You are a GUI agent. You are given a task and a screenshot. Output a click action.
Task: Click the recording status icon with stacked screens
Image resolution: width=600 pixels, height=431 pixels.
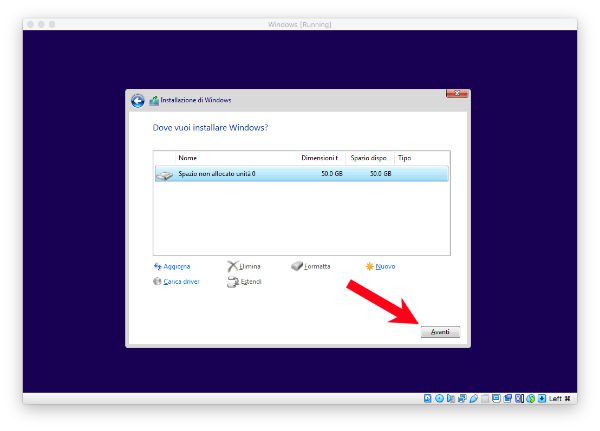[x=508, y=398]
